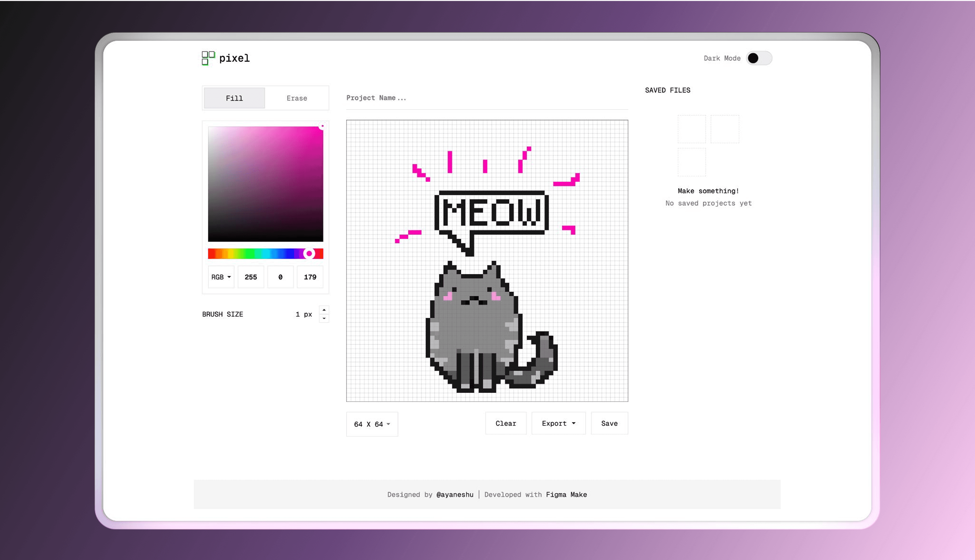The image size is (975, 560).
Task: Click the hue slider's round handle
Action: point(309,254)
